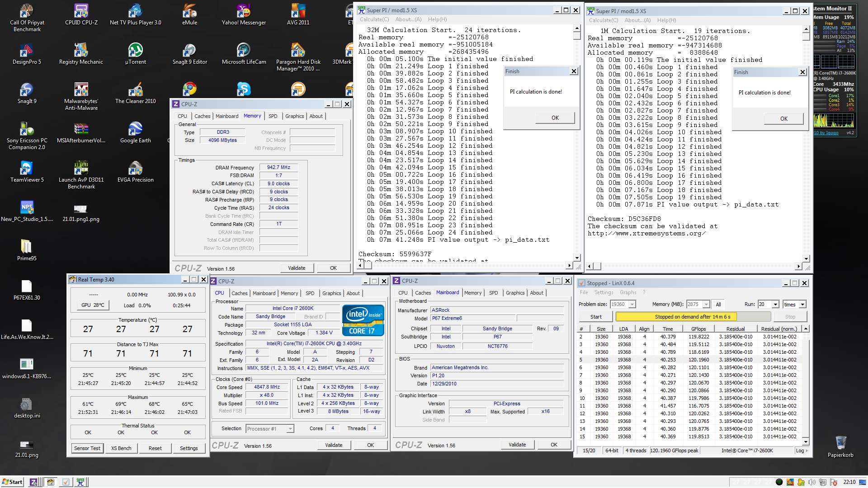Open EVGA Precision desktop icon
Image resolution: width=868 pixels, height=488 pixels.
coord(135,171)
